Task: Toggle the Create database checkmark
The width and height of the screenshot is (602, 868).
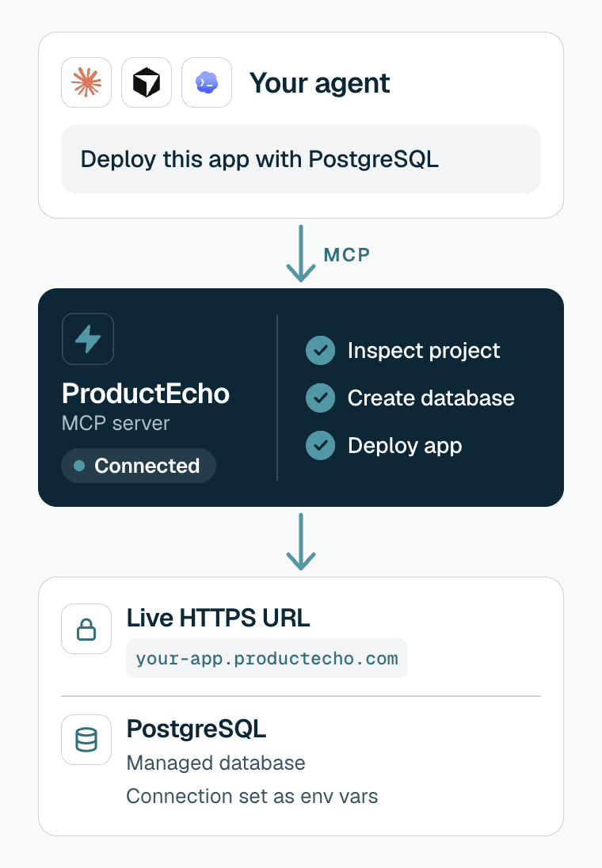Action: point(320,398)
